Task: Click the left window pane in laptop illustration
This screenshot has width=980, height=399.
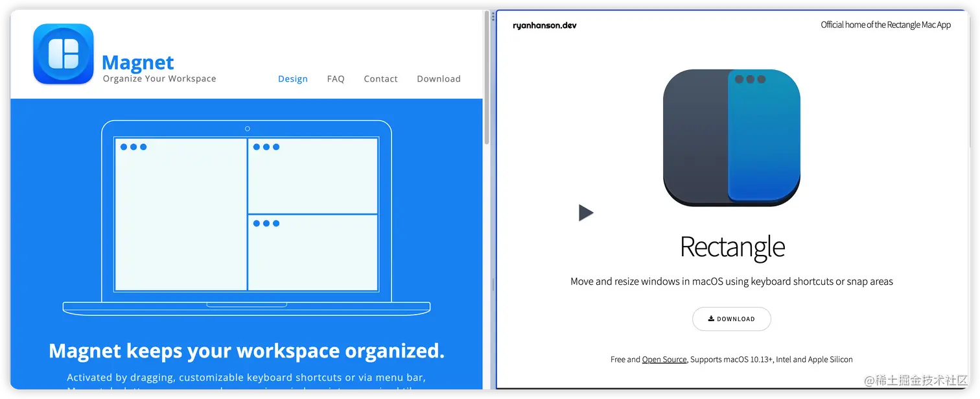Action: click(181, 214)
